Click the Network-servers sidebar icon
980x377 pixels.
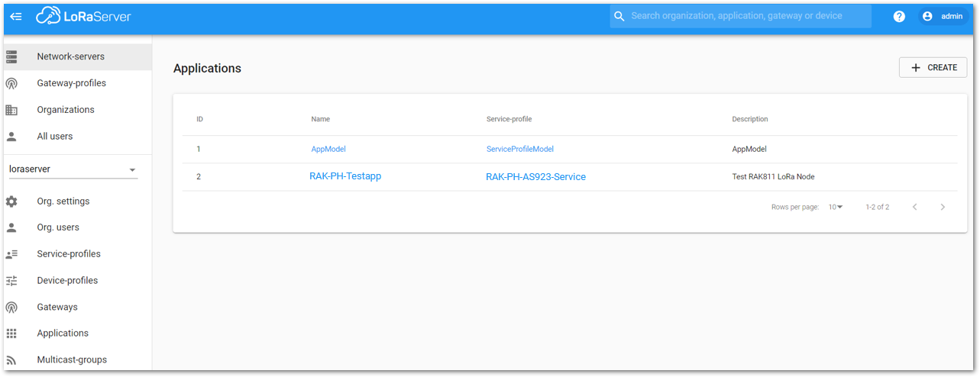coord(11,56)
